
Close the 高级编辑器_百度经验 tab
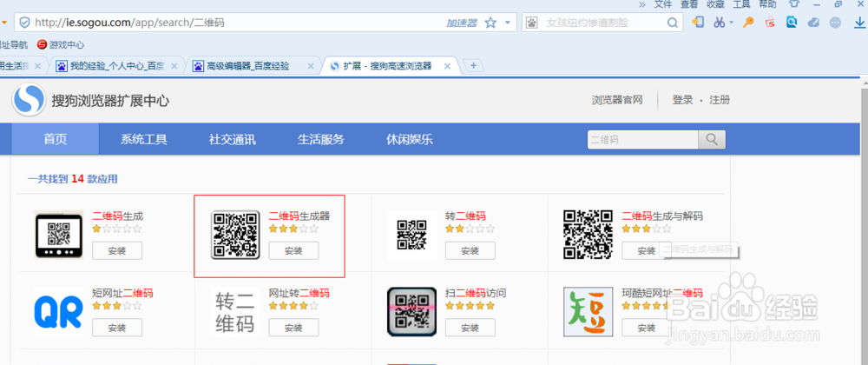tap(311, 66)
